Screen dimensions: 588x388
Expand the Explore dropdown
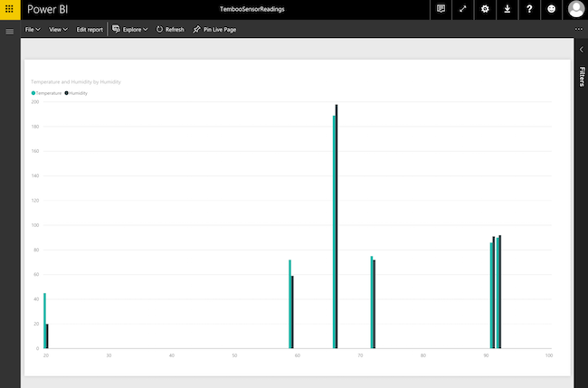click(x=130, y=29)
